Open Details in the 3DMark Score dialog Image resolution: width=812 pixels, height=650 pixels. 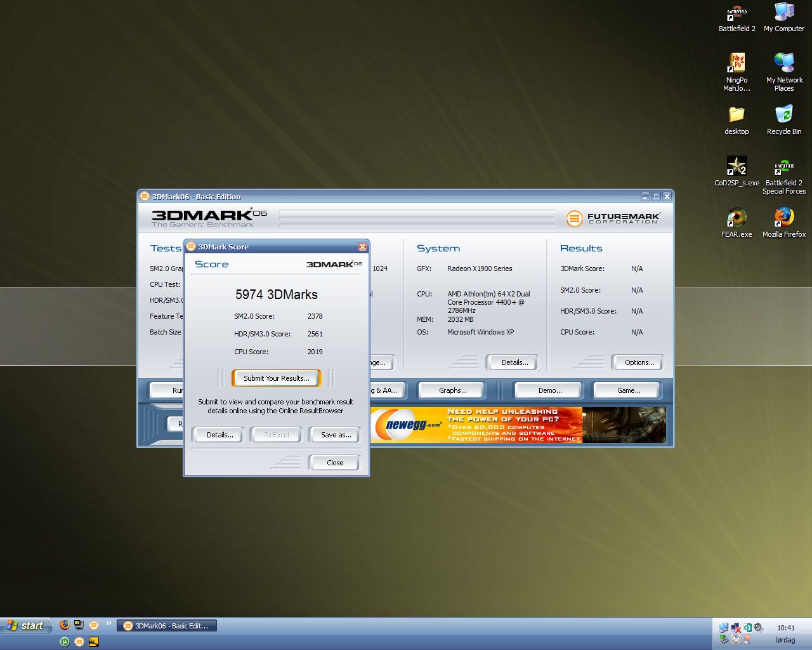coord(219,435)
